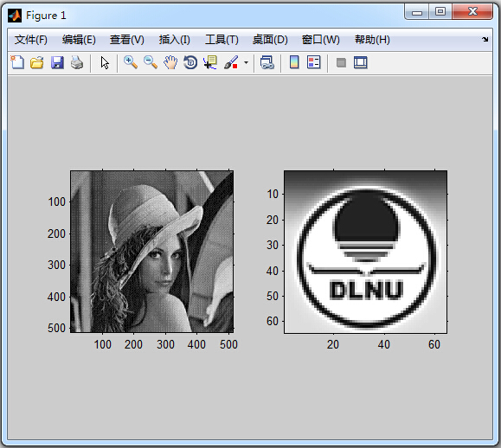The image size is (501, 448).
Task: Save the figure with the floppy disk icon
Action: click(x=57, y=62)
